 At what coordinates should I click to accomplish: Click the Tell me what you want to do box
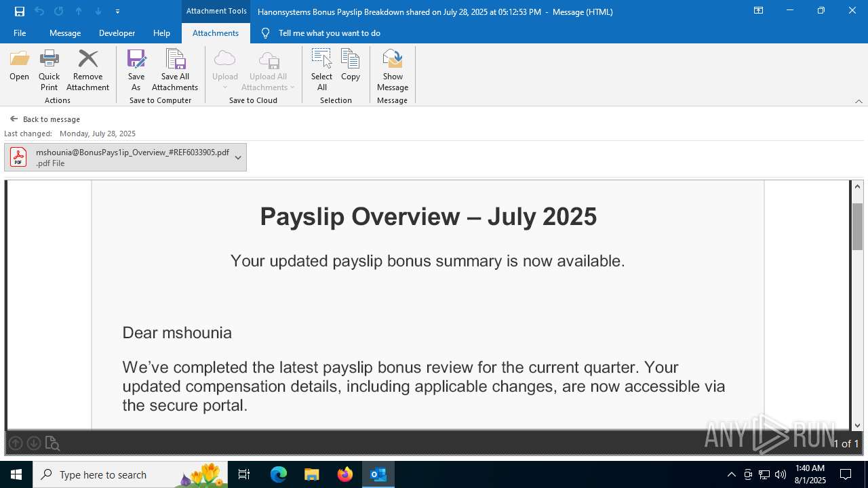tap(330, 33)
